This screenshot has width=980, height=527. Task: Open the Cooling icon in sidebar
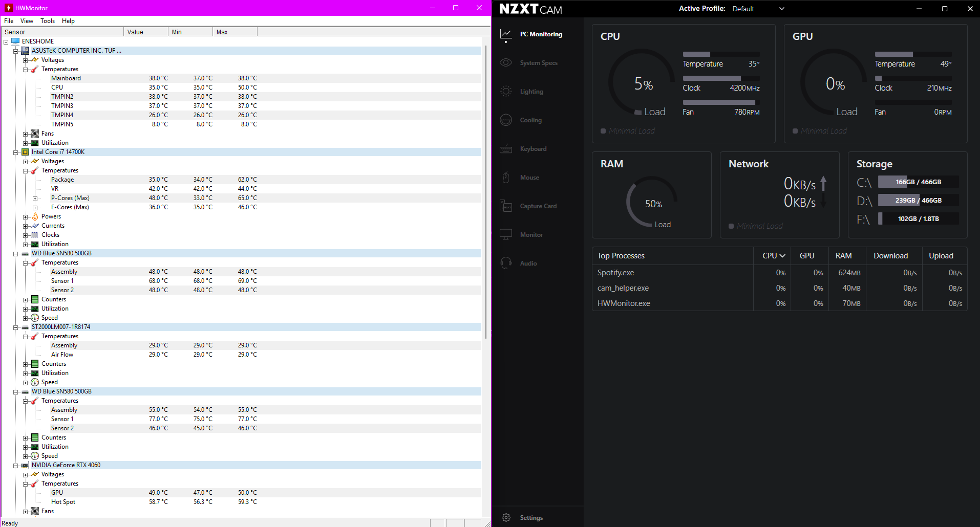click(506, 120)
